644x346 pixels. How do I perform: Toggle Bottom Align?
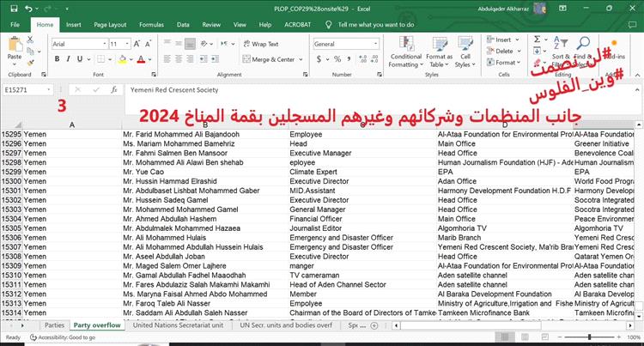[190, 44]
